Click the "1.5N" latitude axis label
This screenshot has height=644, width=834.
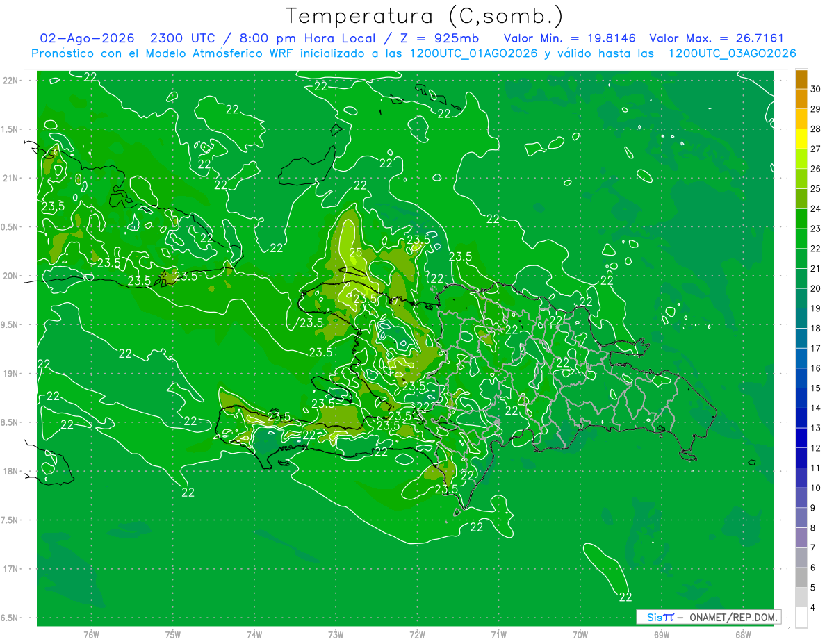[x=10, y=129]
